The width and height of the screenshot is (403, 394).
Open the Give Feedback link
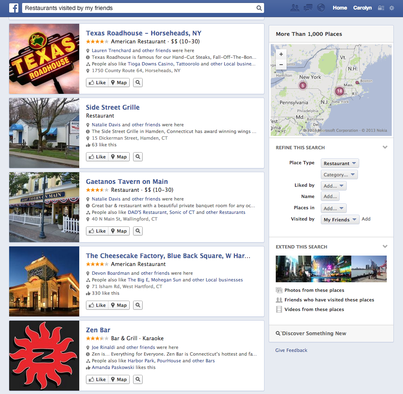pyautogui.click(x=291, y=350)
